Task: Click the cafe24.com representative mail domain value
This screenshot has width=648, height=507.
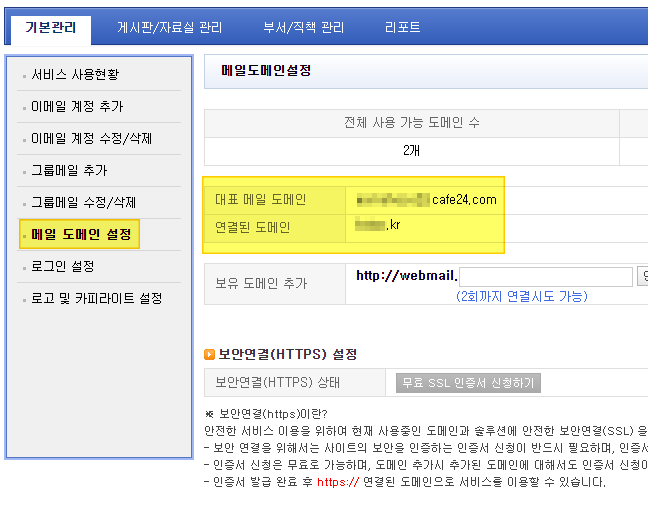Action: [427, 200]
